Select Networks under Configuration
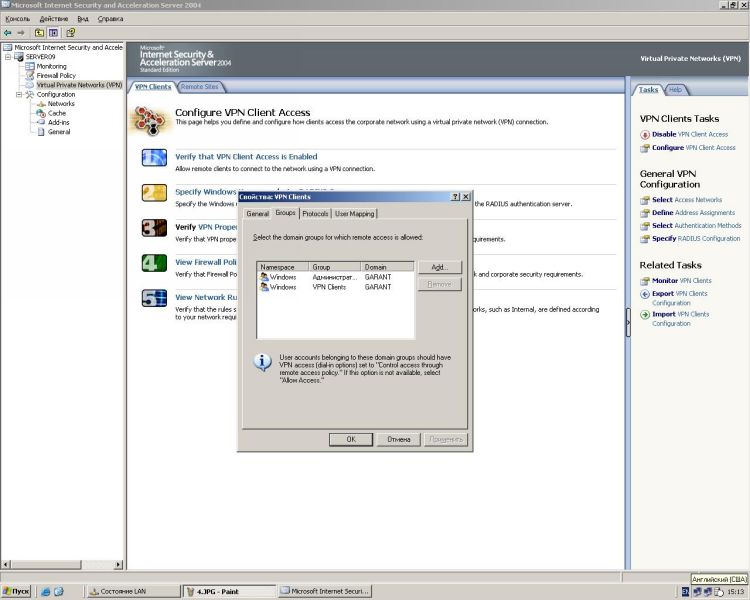The height and width of the screenshot is (600, 750). pyautogui.click(x=61, y=103)
